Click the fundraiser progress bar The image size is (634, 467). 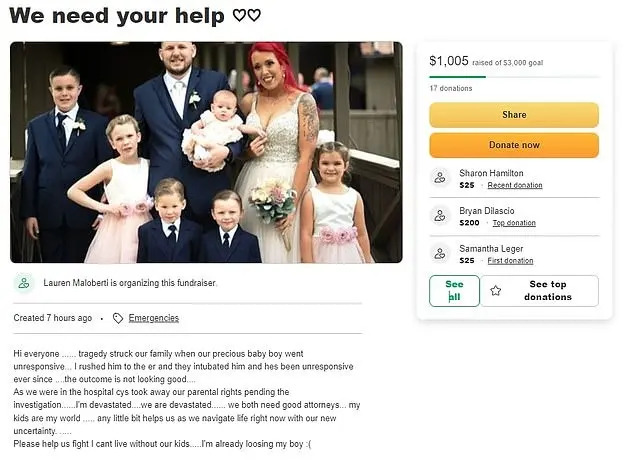514,77
